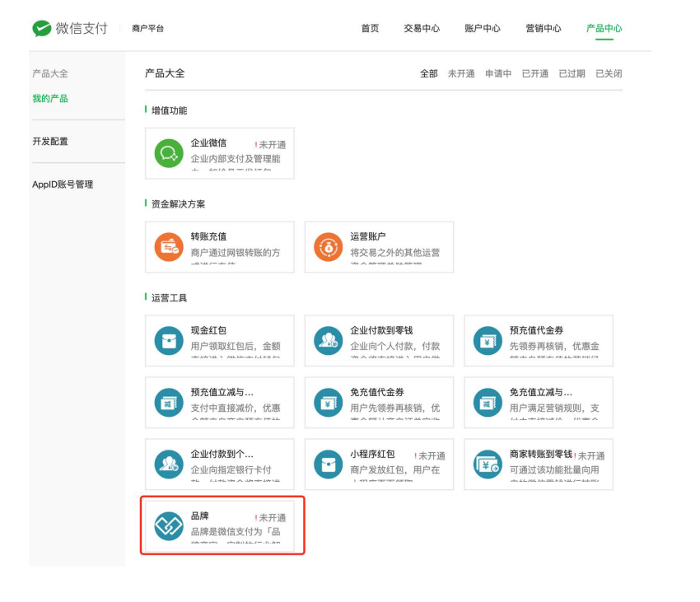Click description 用户满足营销规则，支
This screenshot has width=700, height=602.
554,408
